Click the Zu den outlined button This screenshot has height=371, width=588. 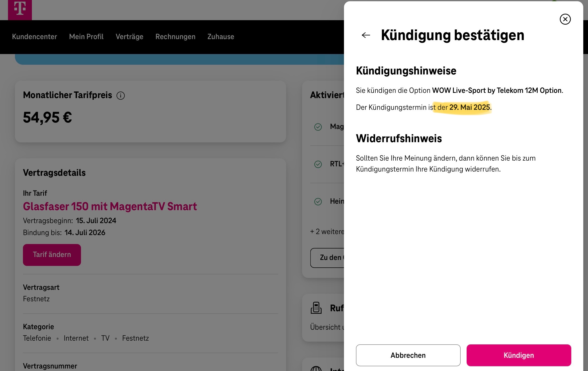[327, 258]
